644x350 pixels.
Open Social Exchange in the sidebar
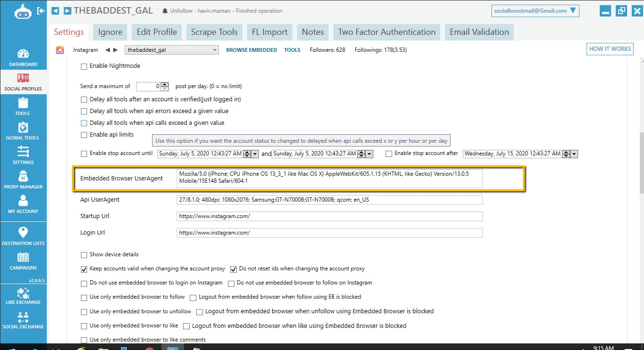coord(23,320)
